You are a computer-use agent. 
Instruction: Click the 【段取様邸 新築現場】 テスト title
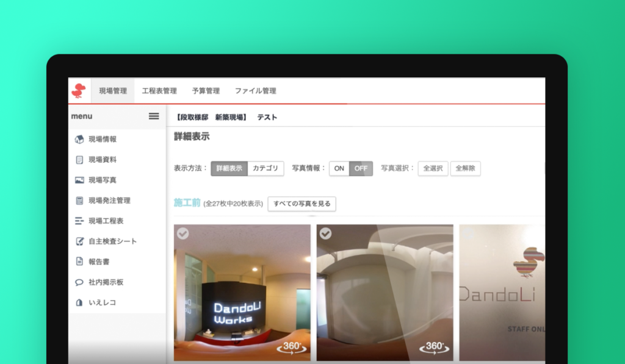pos(226,118)
